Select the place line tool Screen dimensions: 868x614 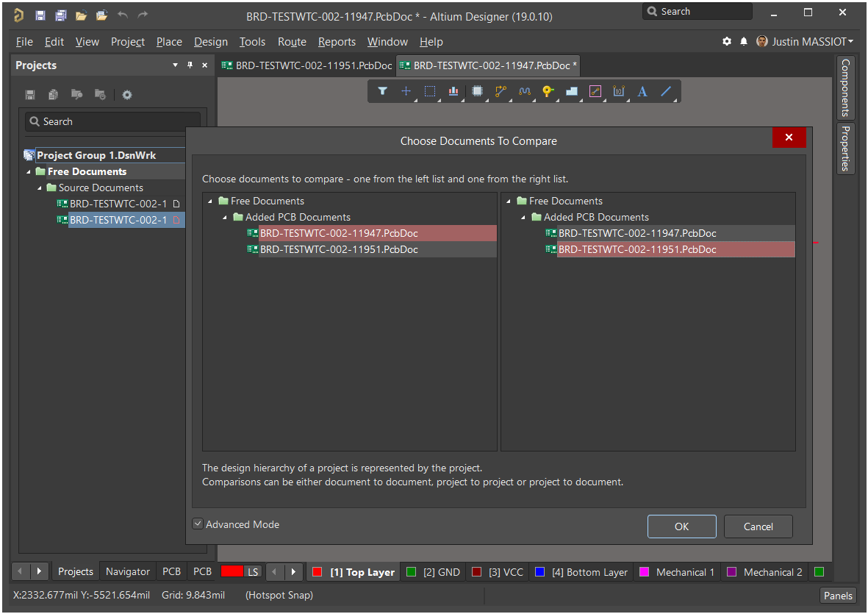666,91
